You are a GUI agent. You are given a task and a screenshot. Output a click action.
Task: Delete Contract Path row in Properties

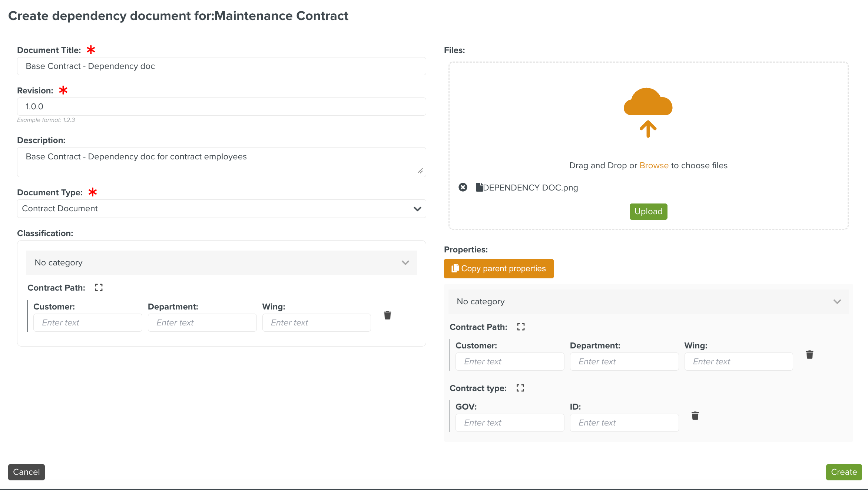coord(809,355)
